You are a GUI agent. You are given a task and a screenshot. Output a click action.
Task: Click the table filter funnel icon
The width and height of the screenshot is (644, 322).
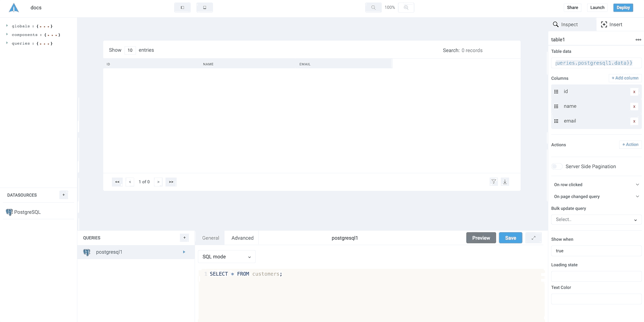click(x=494, y=182)
